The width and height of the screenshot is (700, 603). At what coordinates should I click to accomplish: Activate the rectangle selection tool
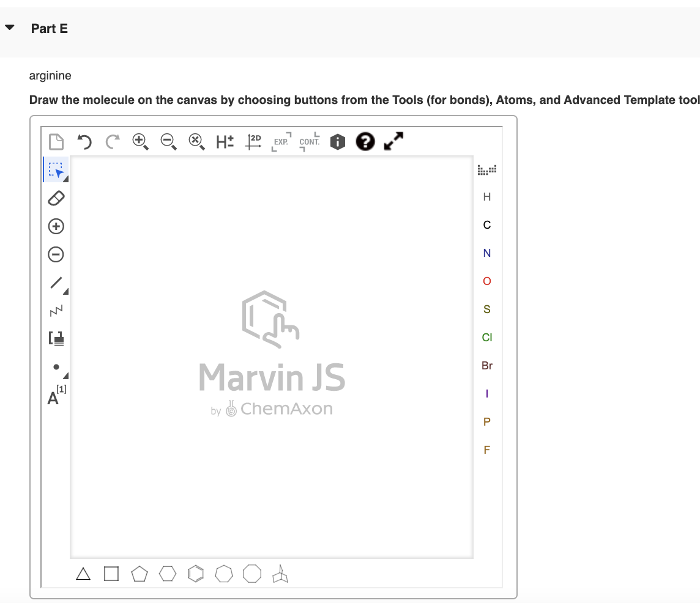coord(56,170)
